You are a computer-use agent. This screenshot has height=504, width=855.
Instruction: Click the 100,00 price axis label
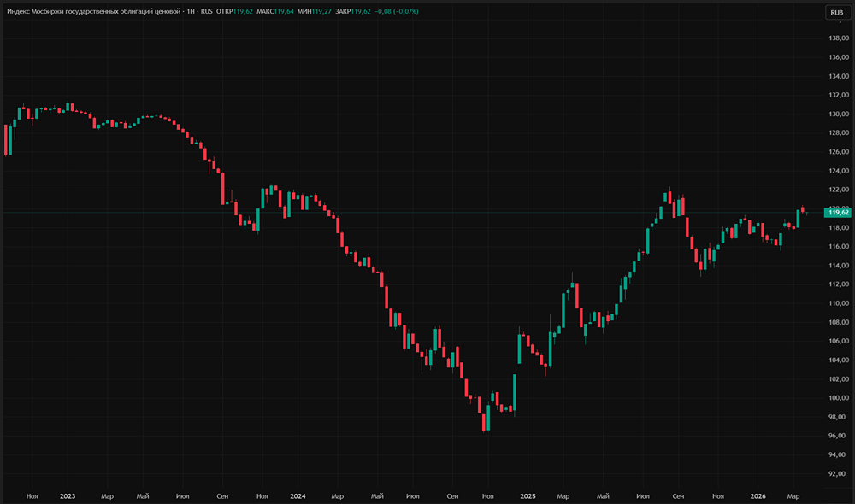point(839,398)
